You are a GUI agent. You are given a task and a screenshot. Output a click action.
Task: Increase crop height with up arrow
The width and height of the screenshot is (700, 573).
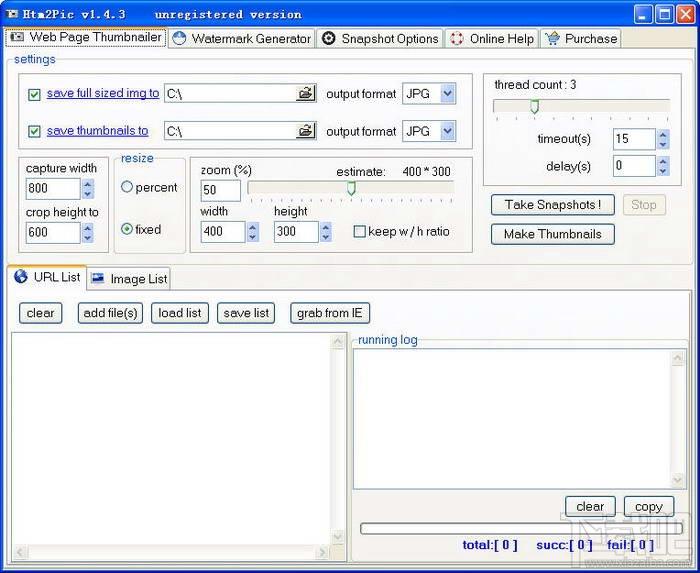(88, 228)
